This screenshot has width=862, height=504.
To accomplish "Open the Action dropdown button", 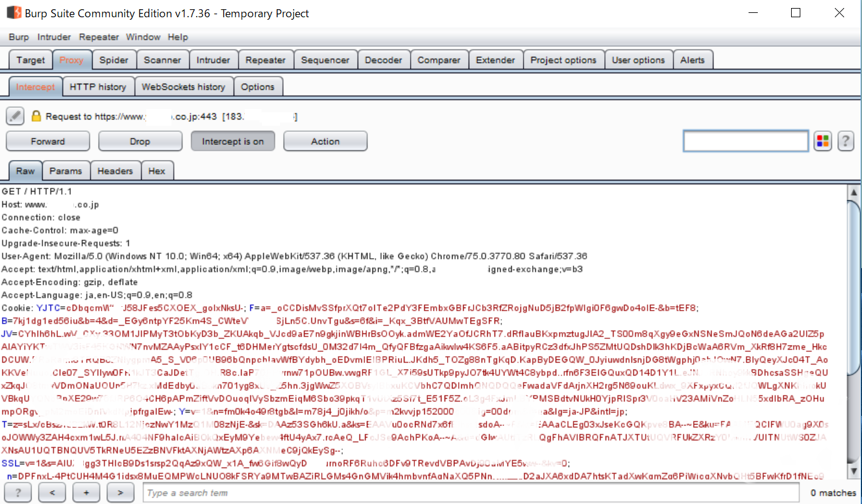I will [x=326, y=141].
